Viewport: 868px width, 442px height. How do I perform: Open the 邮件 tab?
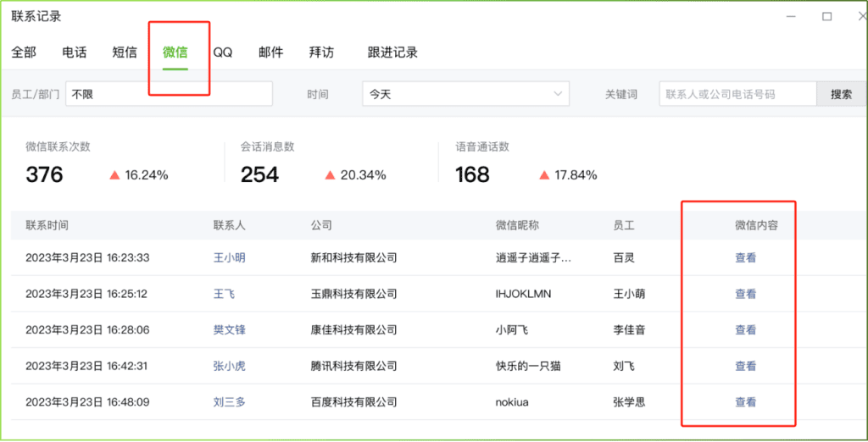tap(271, 52)
